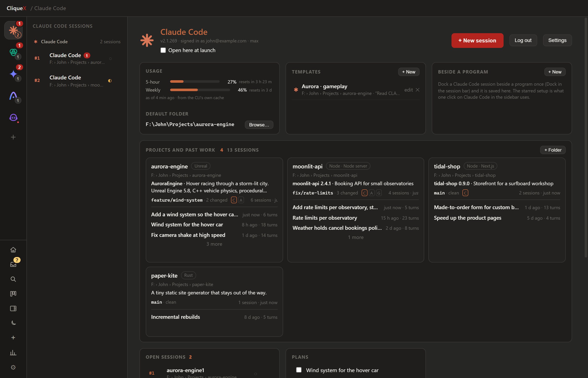Click the + Folder button

pos(553,150)
